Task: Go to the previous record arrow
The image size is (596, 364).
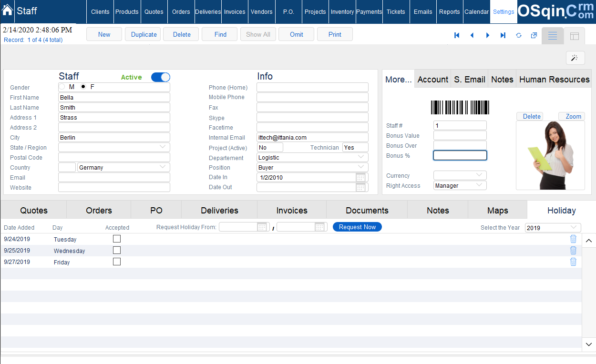Action: point(472,35)
